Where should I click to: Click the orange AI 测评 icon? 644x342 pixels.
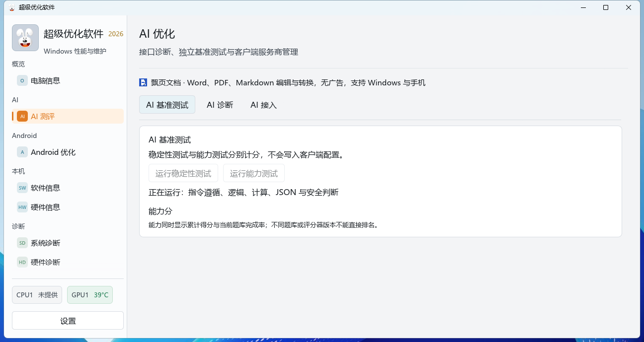tap(22, 116)
